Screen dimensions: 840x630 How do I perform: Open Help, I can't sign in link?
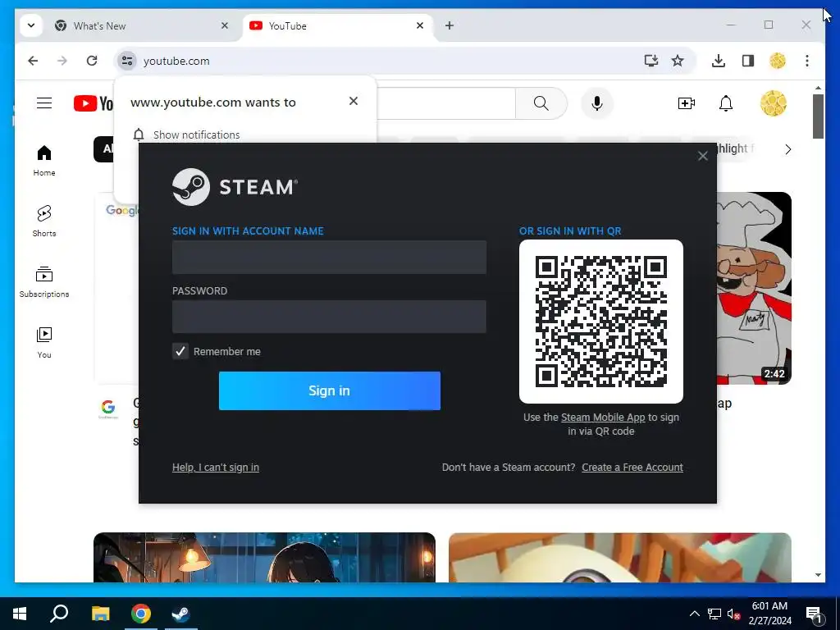[216, 467]
